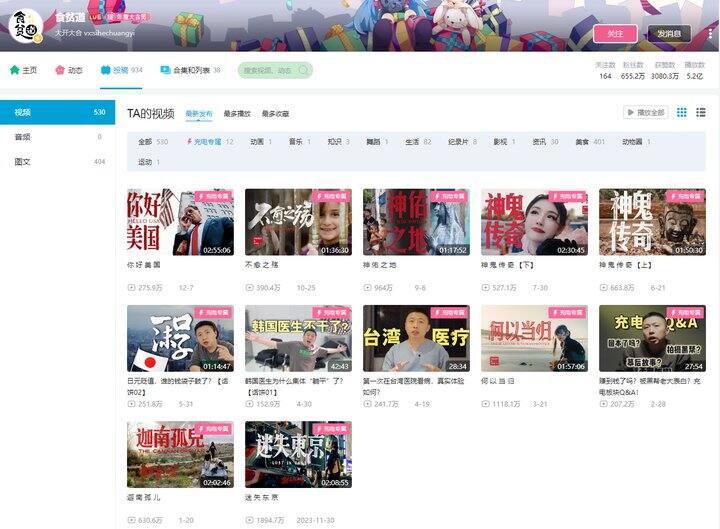Filter by 资讯 30 category
720x529 pixels.
pyautogui.click(x=545, y=142)
